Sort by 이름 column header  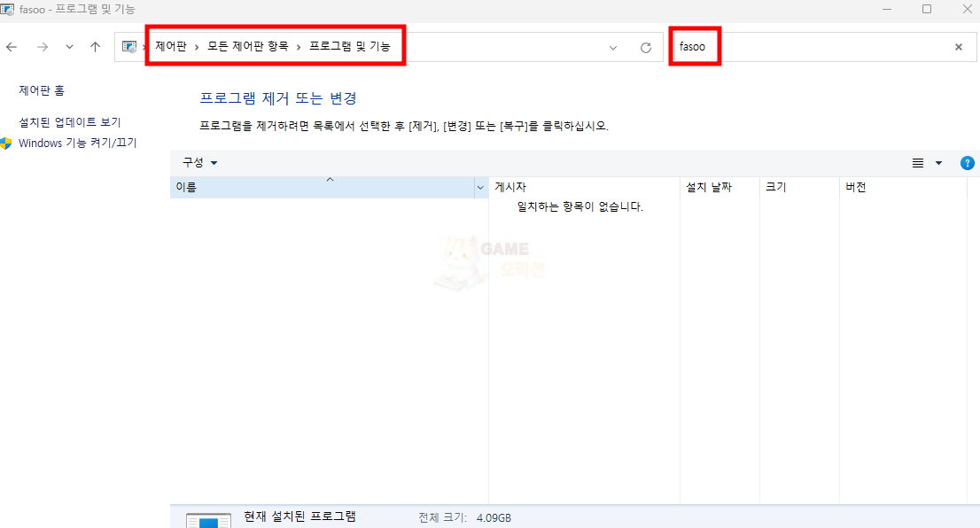click(x=322, y=188)
